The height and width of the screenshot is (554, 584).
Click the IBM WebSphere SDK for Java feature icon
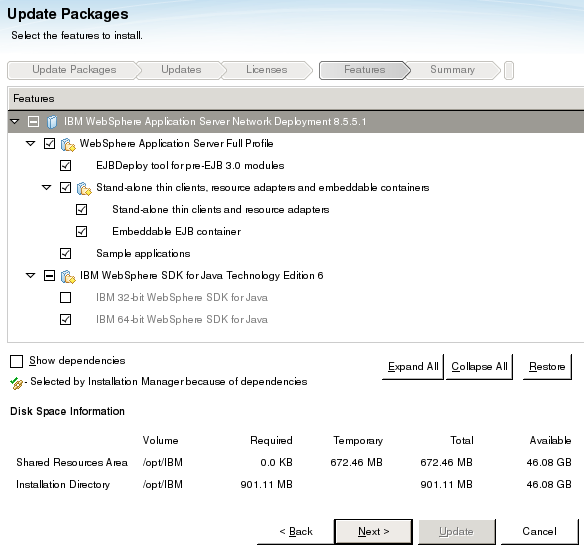pyautogui.click(x=68, y=276)
